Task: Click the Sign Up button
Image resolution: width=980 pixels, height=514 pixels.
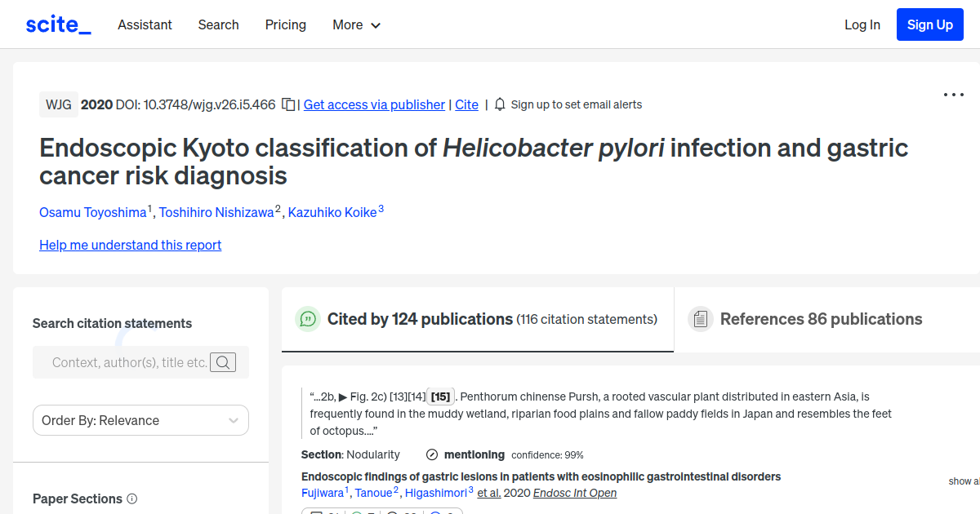Action: click(929, 24)
